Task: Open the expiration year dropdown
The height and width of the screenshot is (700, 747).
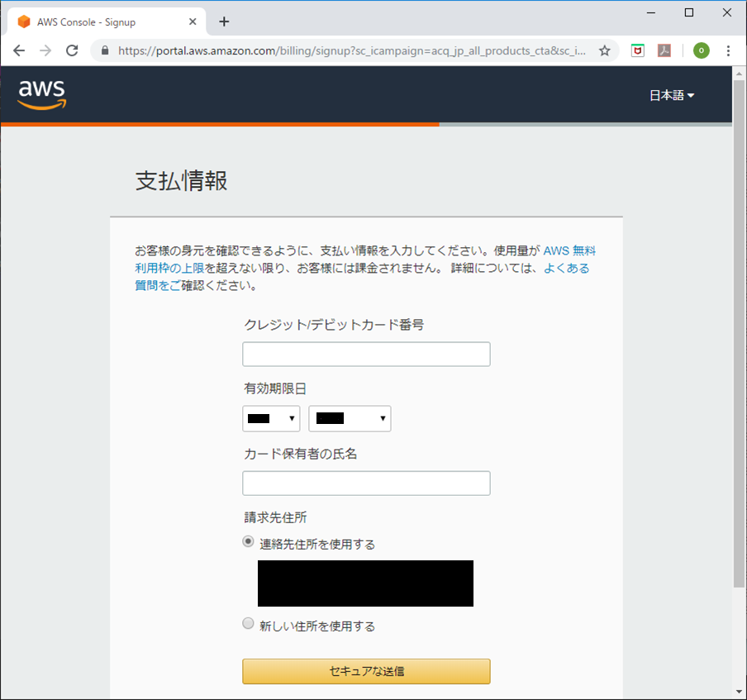Action: pos(350,418)
